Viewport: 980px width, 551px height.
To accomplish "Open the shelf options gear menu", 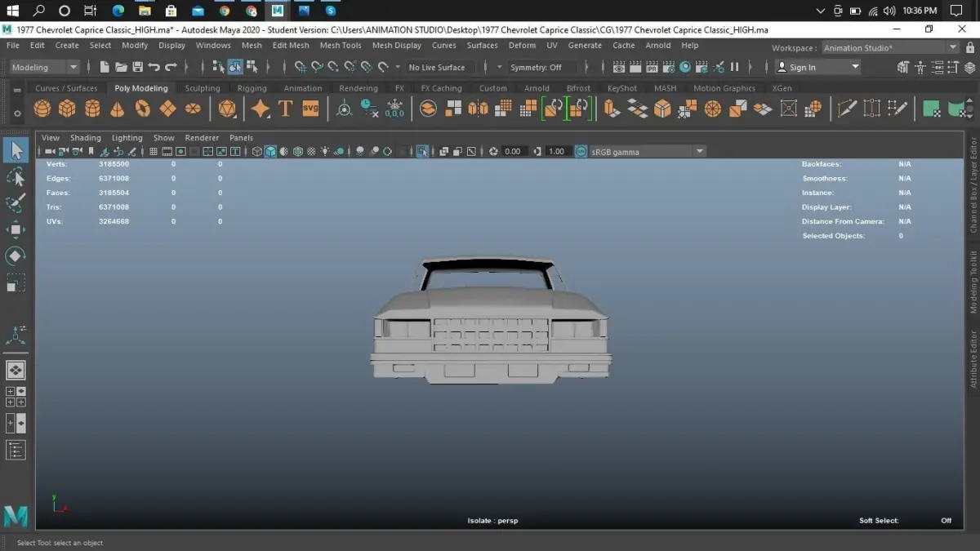I will pos(17,113).
